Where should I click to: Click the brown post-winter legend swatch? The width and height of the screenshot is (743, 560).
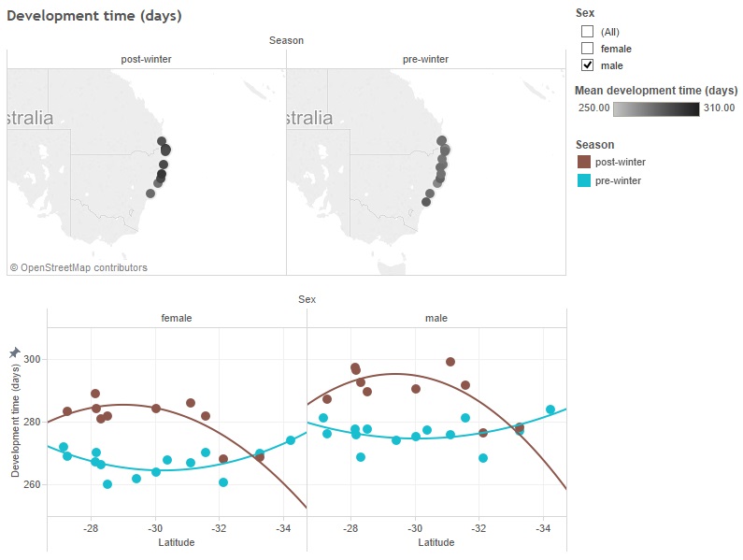[584, 163]
